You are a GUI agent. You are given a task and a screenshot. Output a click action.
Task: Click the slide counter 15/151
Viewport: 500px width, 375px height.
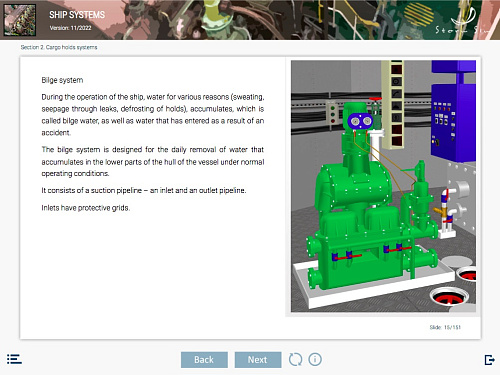coord(445,327)
